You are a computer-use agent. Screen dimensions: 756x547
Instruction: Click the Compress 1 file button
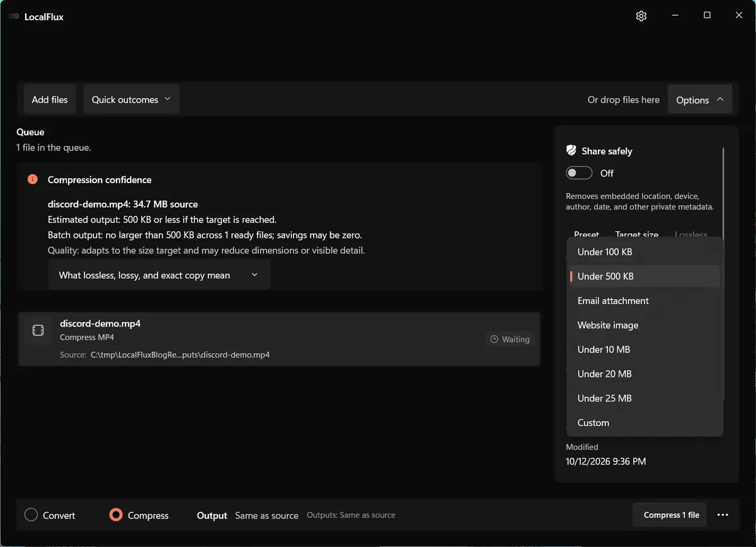[671, 515]
